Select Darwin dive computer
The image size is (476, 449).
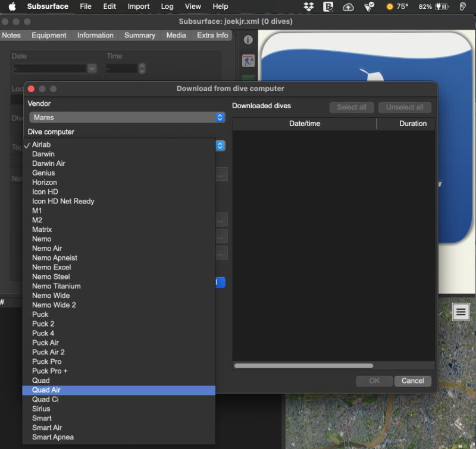(118, 154)
